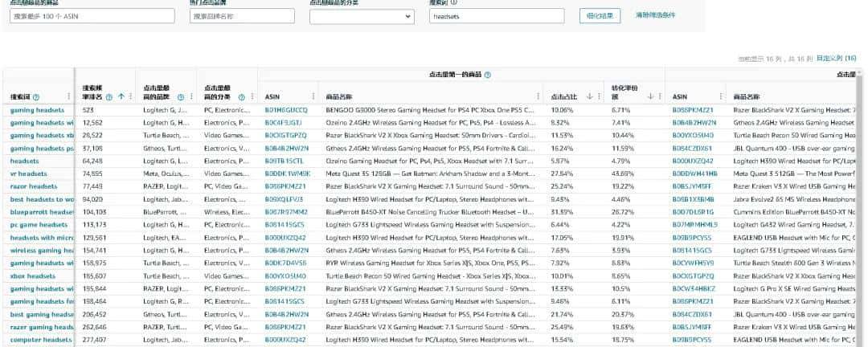Click conversion share value 43.69%
The image size is (868, 347).
point(623,173)
